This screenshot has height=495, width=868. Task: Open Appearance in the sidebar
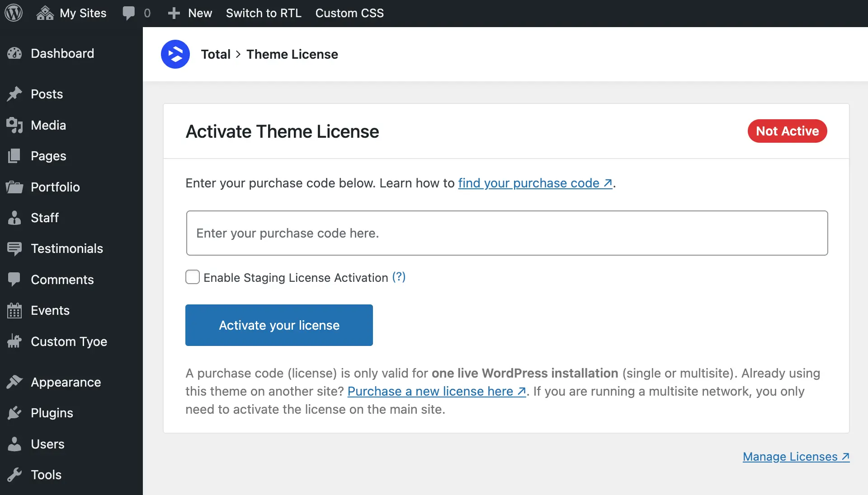pyautogui.click(x=66, y=382)
